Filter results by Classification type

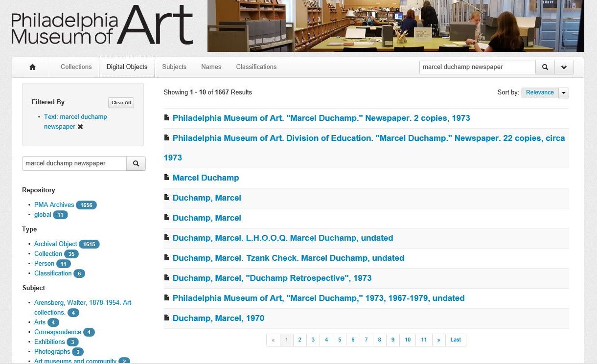[x=53, y=273]
